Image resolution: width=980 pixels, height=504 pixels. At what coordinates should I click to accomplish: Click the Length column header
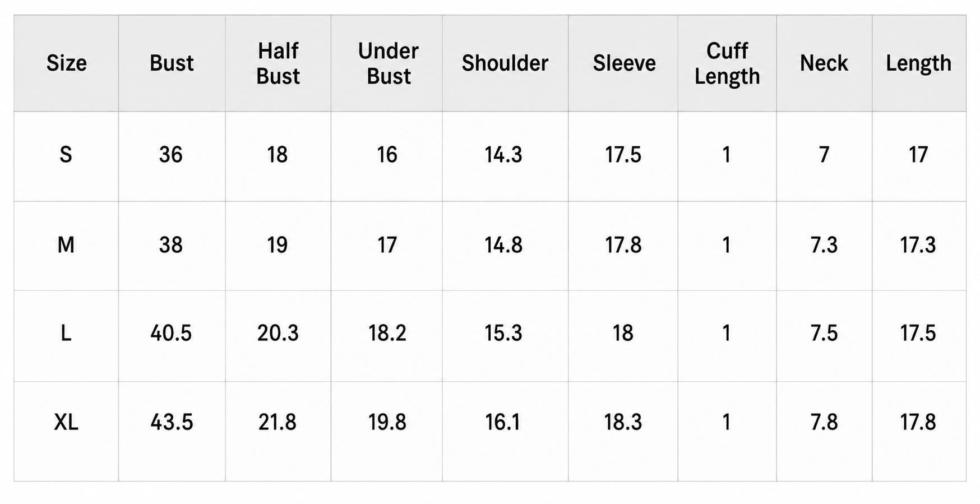pyautogui.click(x=918, y=64)
